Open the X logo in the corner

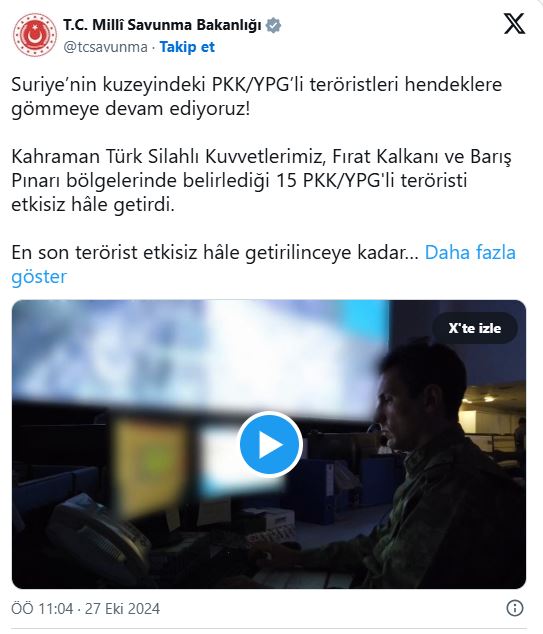click(514, 24)
